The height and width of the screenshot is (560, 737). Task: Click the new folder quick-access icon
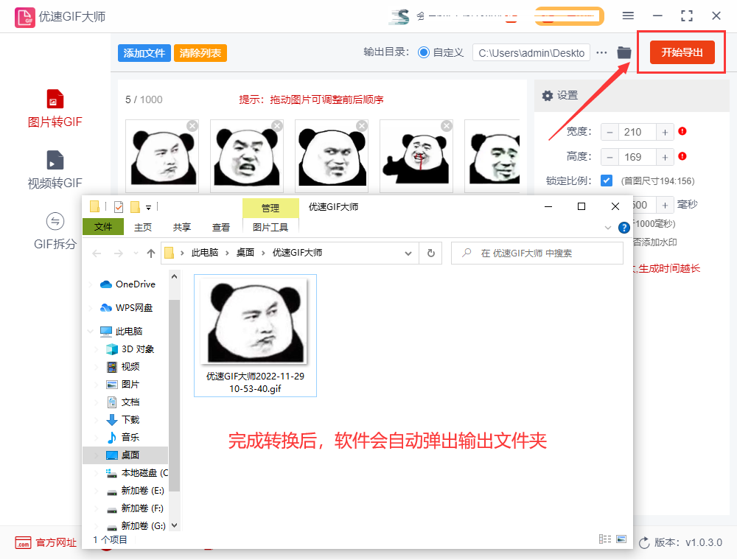[136, 207]
